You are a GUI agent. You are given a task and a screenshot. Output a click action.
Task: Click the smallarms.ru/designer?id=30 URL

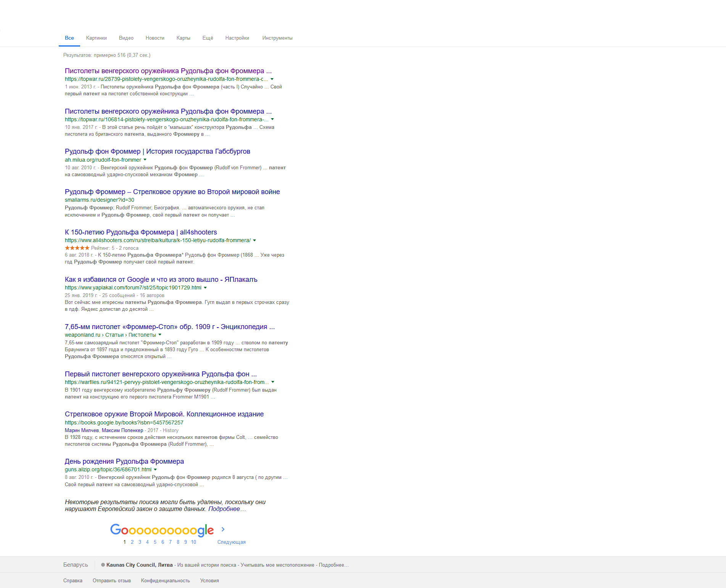coord(100,200)
